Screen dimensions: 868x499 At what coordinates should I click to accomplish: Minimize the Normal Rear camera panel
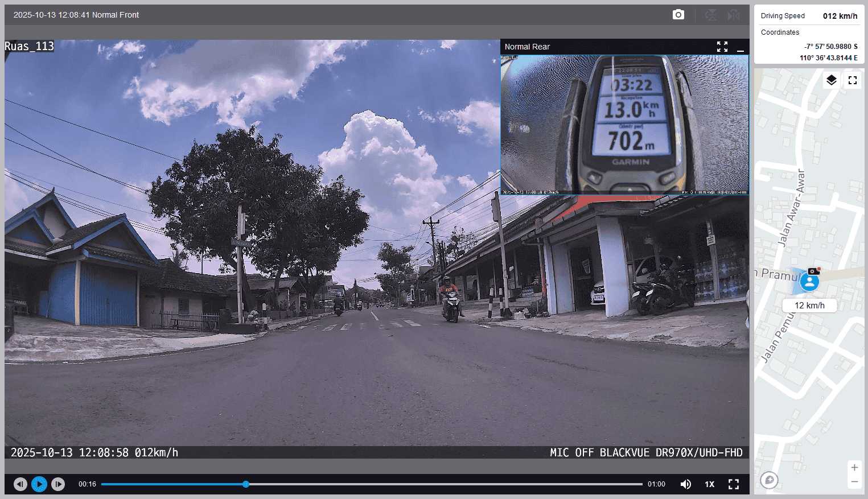coord(741,47)
